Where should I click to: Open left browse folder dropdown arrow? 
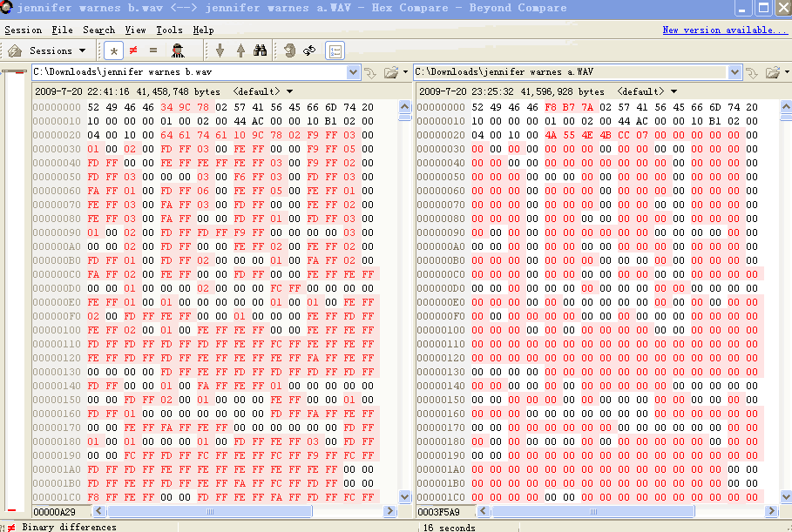pyautogui.click(x=405, y=72)
